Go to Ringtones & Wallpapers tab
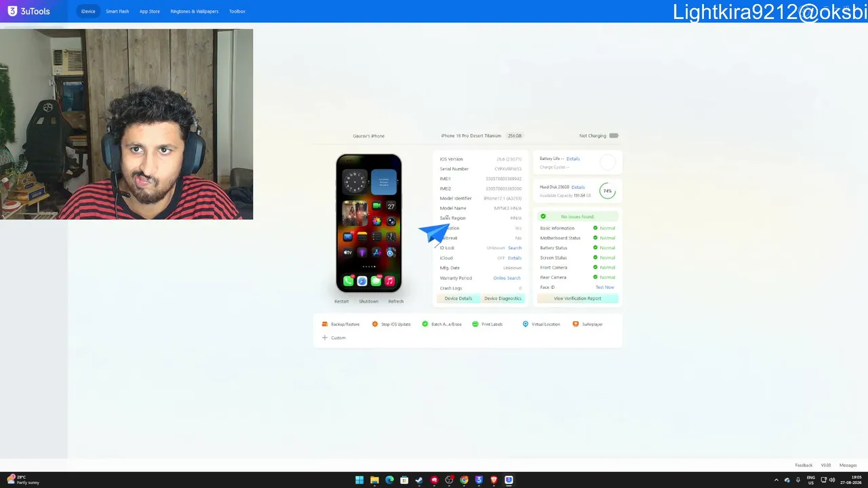 pos(195,12)
